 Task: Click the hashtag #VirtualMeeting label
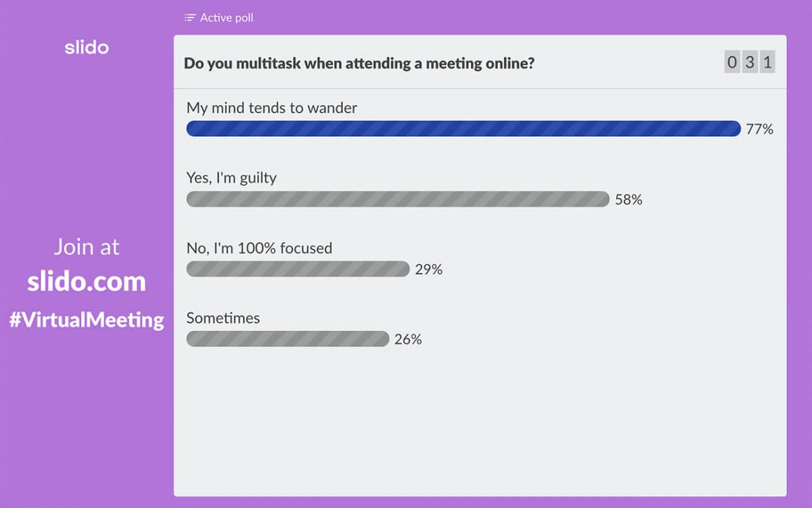pyautogui.click(x=87, y=320)
